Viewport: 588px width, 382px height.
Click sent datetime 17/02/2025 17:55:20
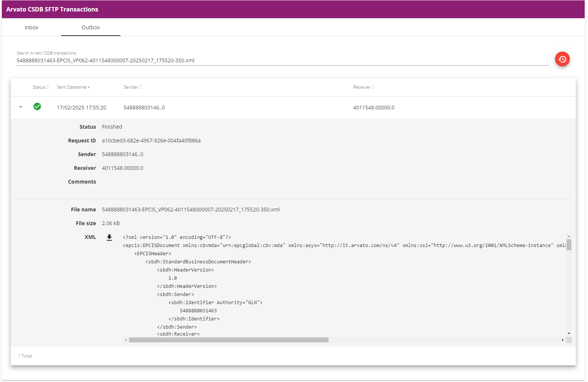(82, 108)
